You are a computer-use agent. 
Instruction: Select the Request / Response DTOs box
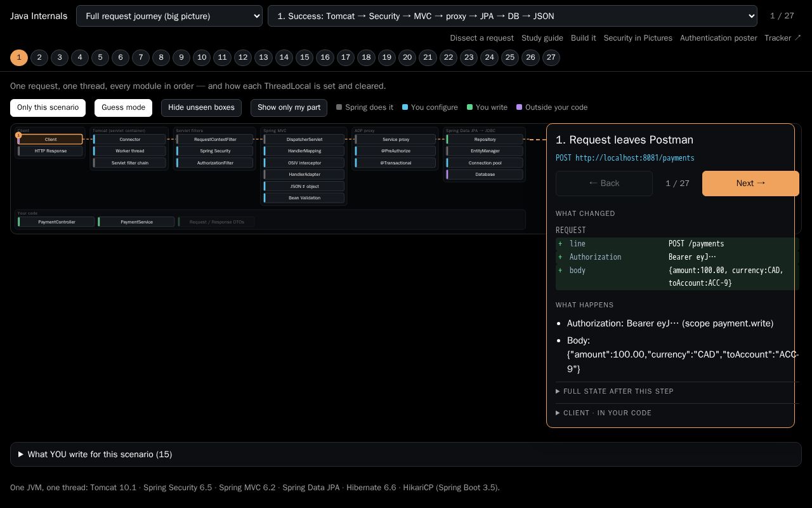[216, 222]
